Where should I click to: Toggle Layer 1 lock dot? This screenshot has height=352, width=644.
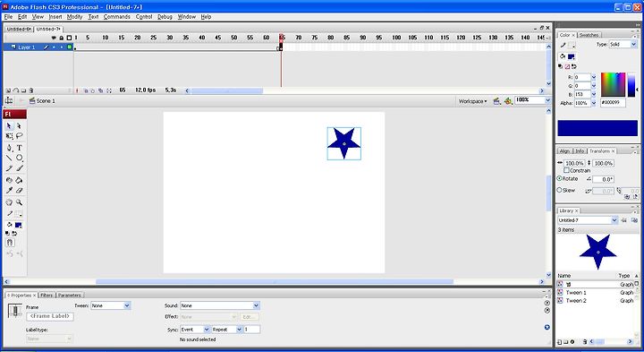(x=62, y=47)
